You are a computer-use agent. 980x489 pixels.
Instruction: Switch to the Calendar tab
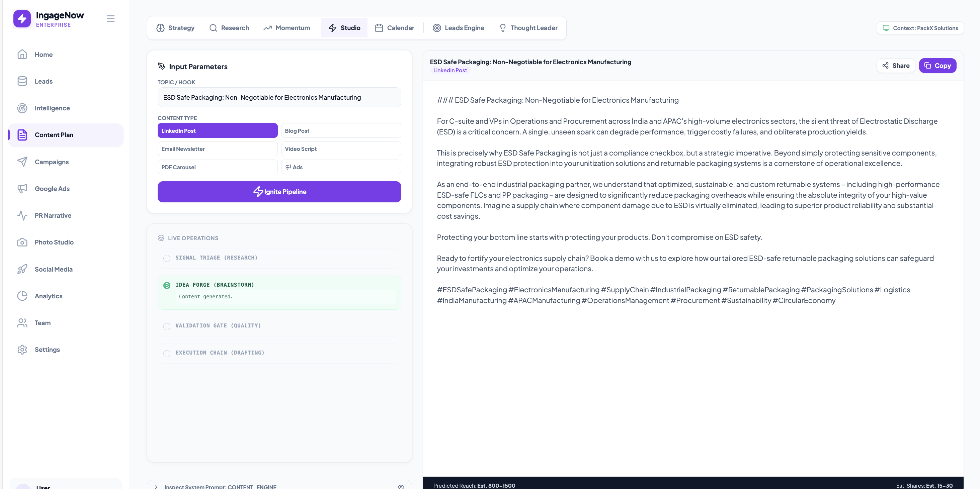[395, 28]
